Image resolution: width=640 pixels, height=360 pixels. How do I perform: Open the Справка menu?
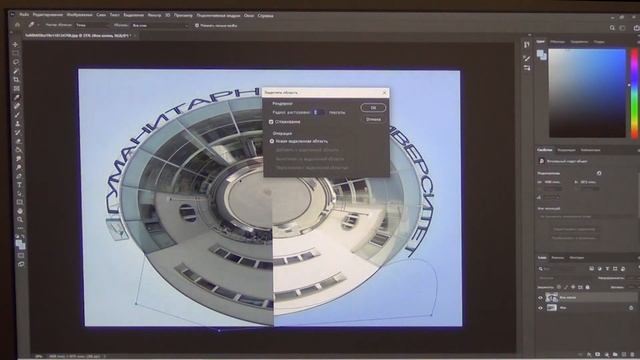(266, 16)
